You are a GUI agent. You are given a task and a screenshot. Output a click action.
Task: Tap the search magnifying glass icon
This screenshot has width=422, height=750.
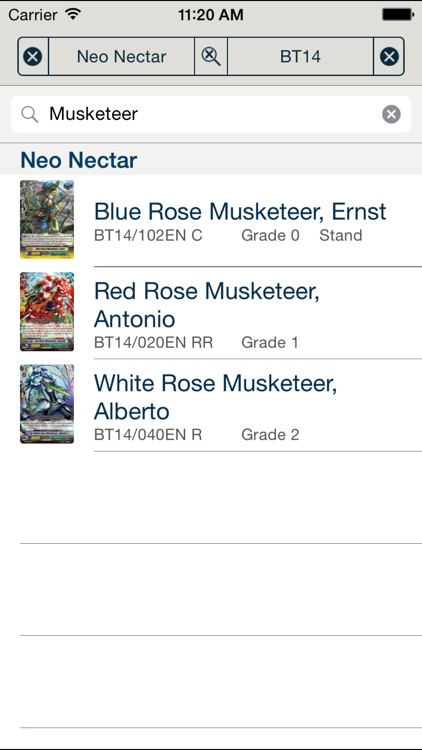coord(30,114)
